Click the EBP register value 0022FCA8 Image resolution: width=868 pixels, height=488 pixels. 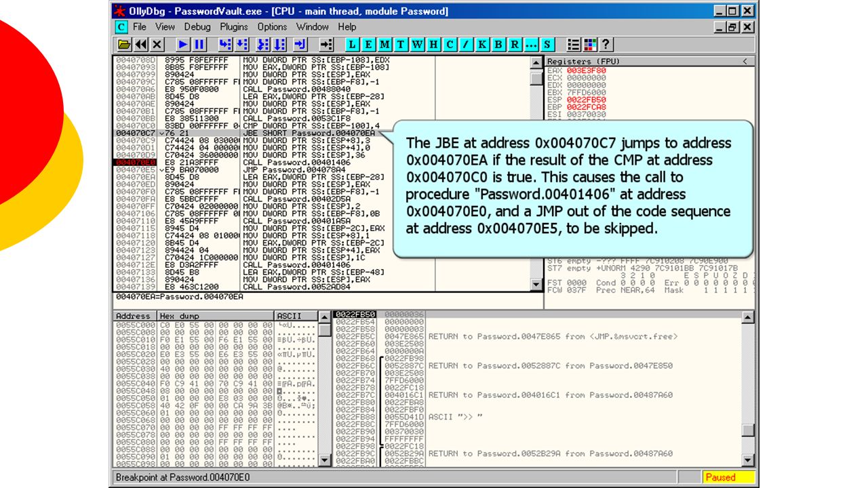[x=587, y=107]
